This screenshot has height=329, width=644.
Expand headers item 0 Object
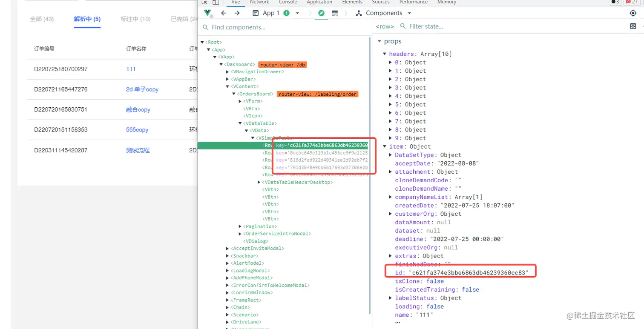391,63
